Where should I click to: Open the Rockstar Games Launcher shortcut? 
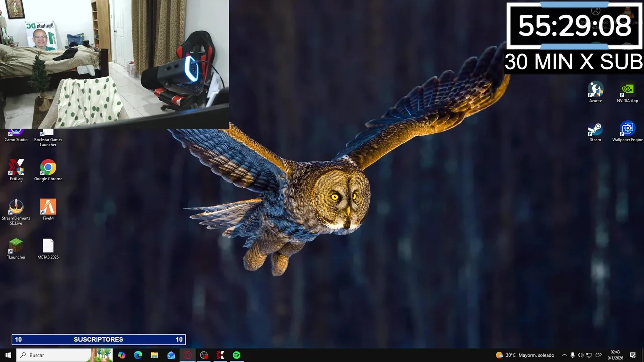pos(48,138)
